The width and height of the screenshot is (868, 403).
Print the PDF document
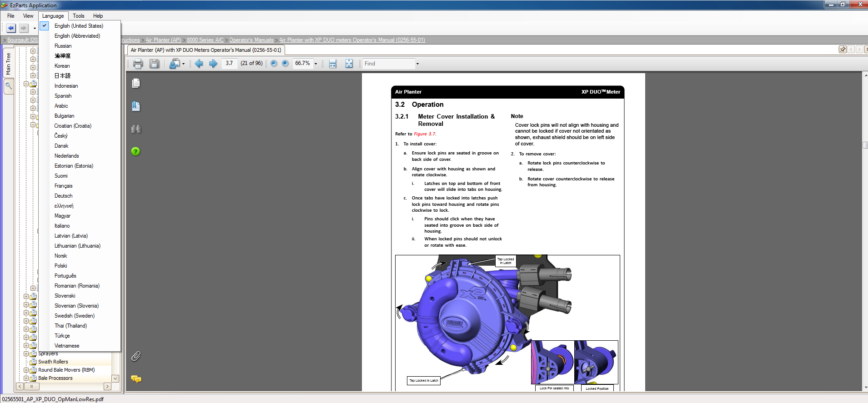pos(138,64)
